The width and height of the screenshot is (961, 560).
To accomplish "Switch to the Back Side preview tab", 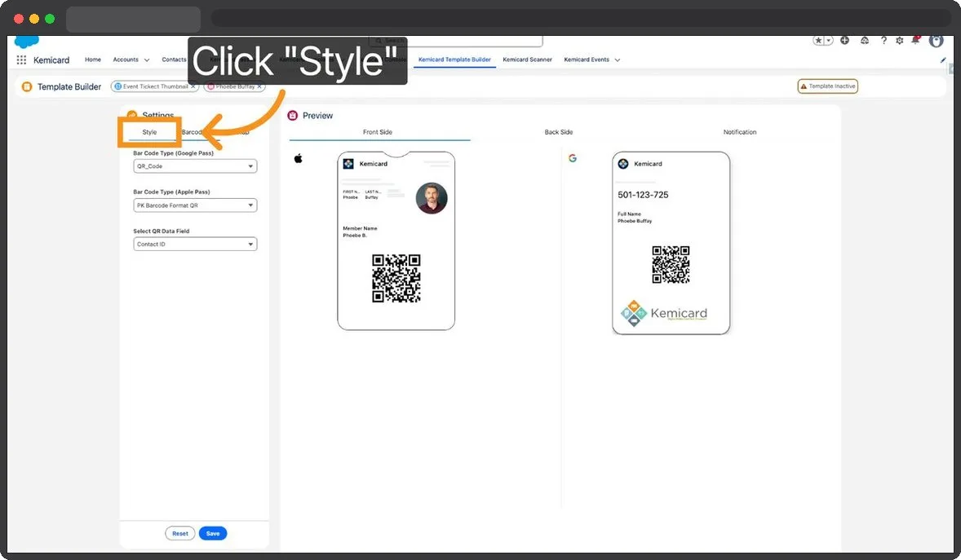I will [558, 132].
